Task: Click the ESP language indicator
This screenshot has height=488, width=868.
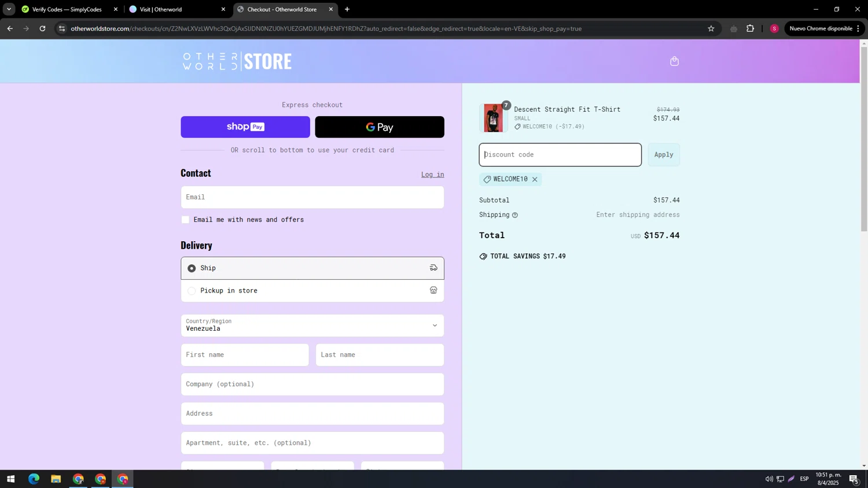Action: [804, 479]
